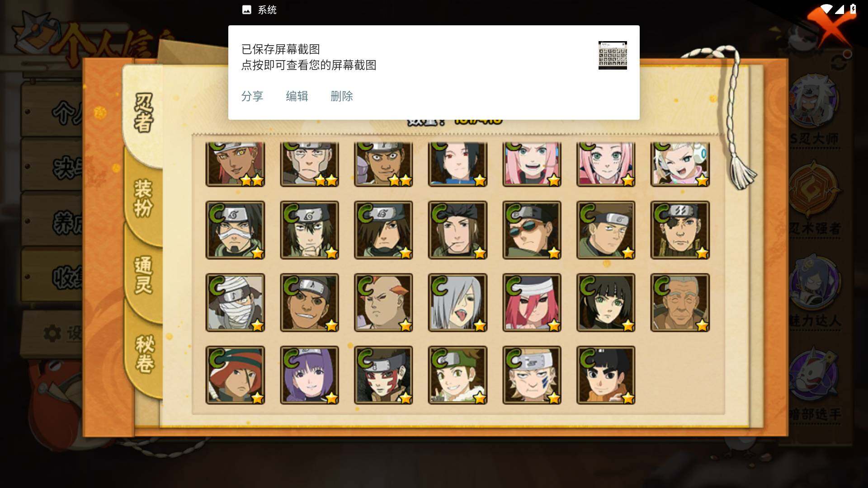Select the eyepatch ninja portrait
The image size is (868, 488).
(680, 230)
